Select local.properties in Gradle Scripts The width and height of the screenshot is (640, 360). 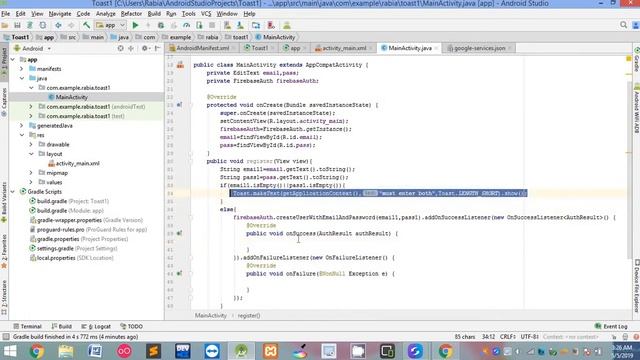point(71,258)
